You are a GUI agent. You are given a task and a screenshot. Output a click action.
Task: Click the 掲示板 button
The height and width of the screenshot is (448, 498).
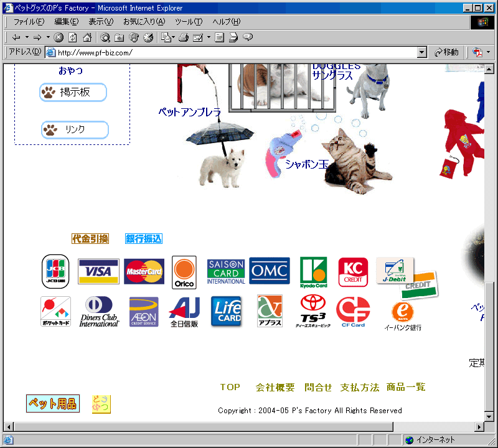73,92
